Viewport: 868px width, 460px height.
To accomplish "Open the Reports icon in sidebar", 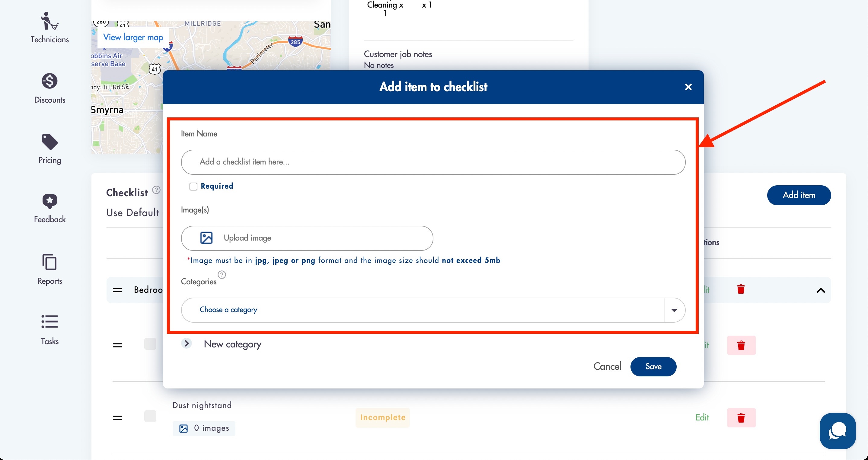I will (x=49, y=262).
